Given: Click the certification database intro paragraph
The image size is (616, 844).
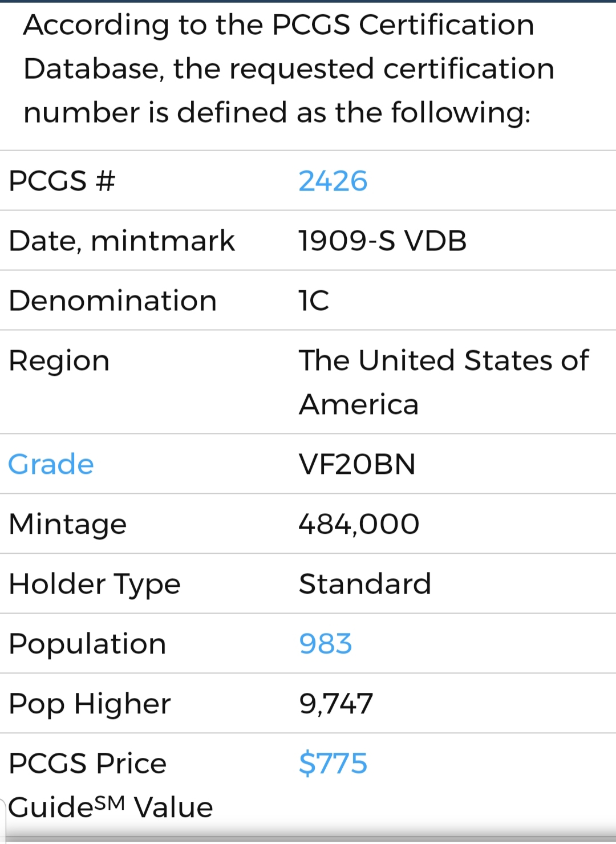Looking at the screenshot, I should click(x=289, y=68).
